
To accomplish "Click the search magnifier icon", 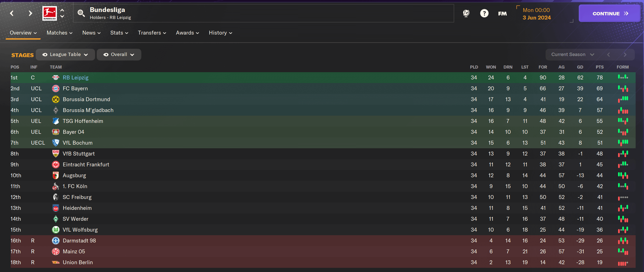I will tap(81, 13).
